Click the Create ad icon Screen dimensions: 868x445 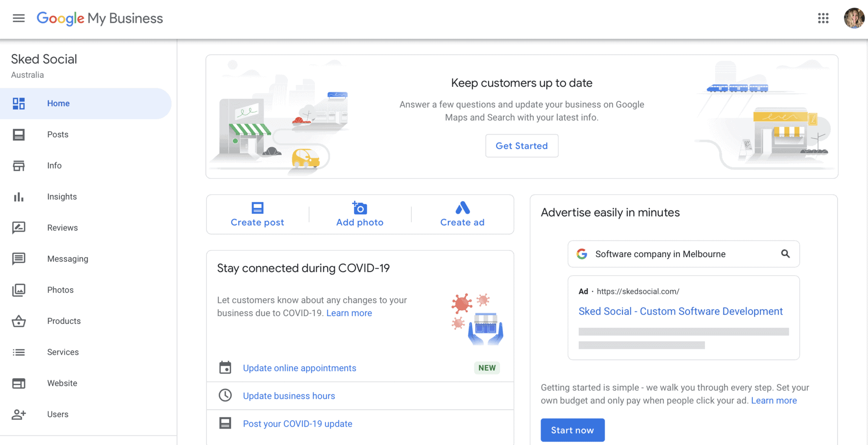tap(462, 208)
